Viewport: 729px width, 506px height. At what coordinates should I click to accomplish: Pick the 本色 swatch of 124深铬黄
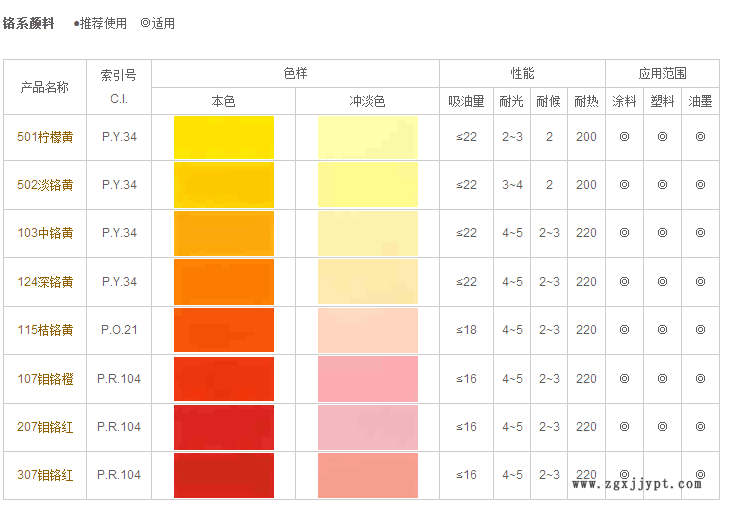click(x=223, y=282)
